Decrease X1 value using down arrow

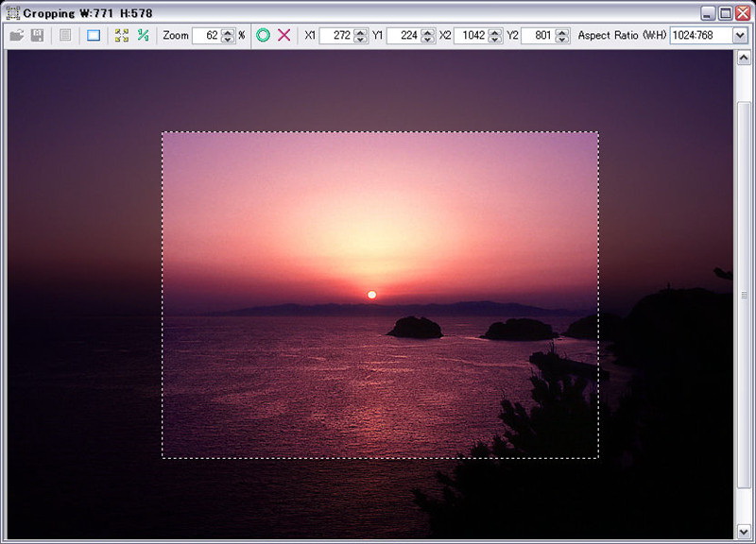click(362, 40)
